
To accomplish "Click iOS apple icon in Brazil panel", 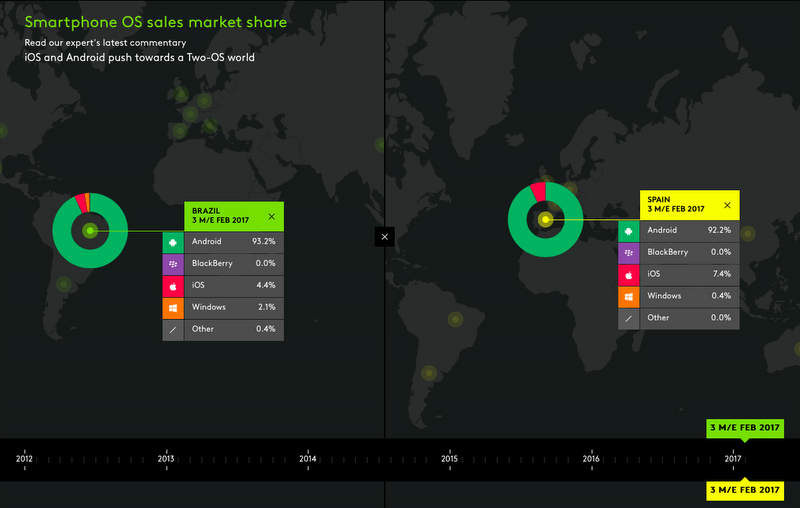I will tap(173, 286).
